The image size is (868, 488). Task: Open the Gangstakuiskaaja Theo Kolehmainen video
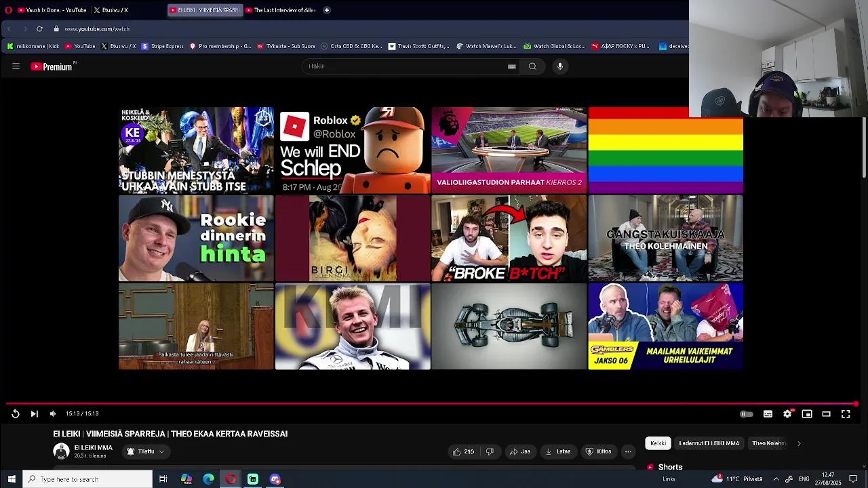(666, 239)
